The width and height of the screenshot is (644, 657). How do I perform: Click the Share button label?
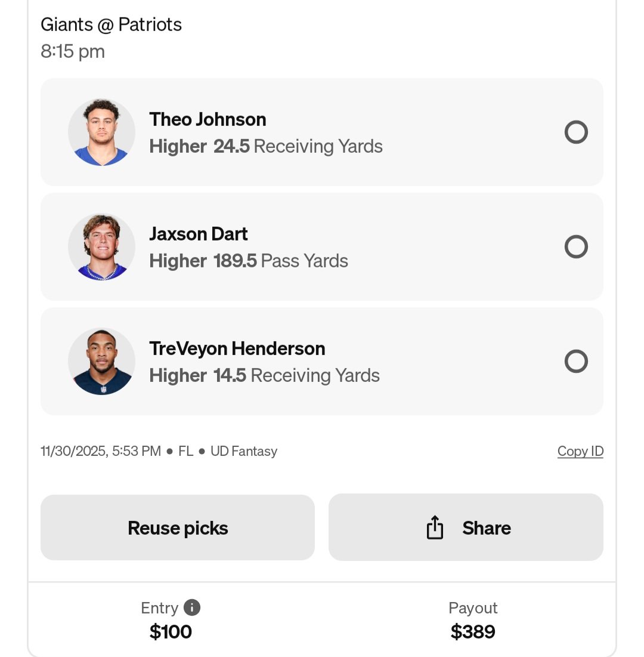[487, 528]
